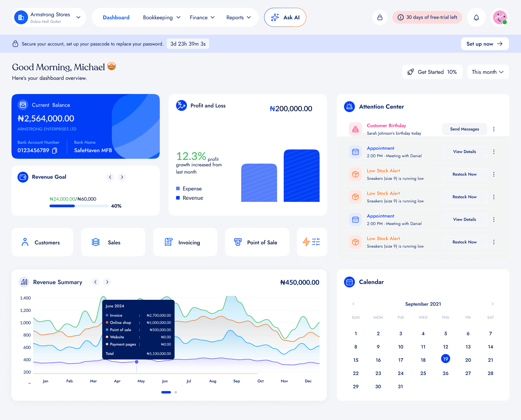The width and height of the screenshot is (521, 420).
Task: Go to next calendar month
Action: coord(493,304)
